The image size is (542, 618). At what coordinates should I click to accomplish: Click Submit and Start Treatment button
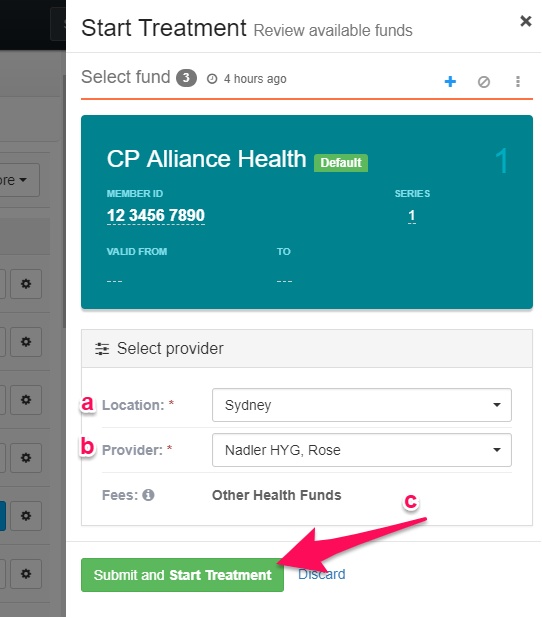(182, 575)
